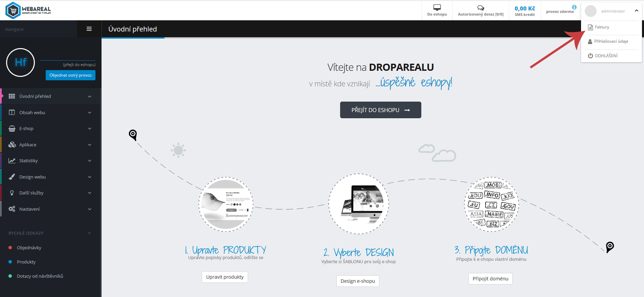Click the blue dot beside Produkty
The image size is (644, 297).
pyautogui.click(x=10, y=262)
